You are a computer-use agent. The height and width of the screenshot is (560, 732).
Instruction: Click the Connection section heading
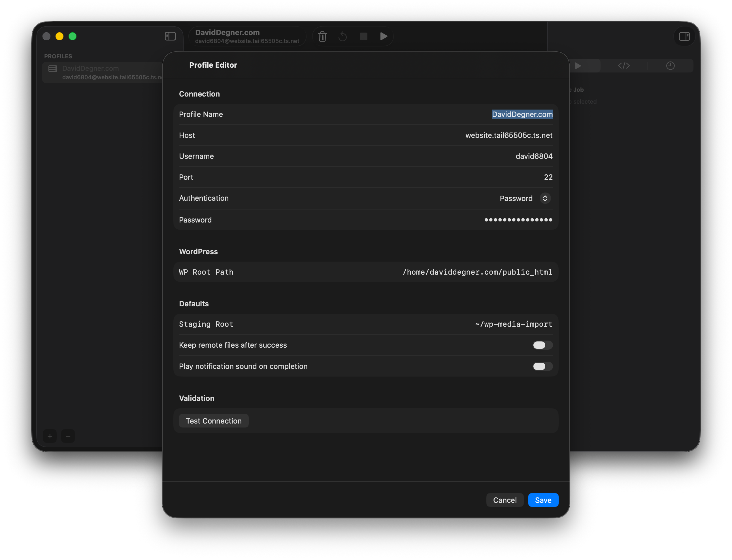(199, 94)
